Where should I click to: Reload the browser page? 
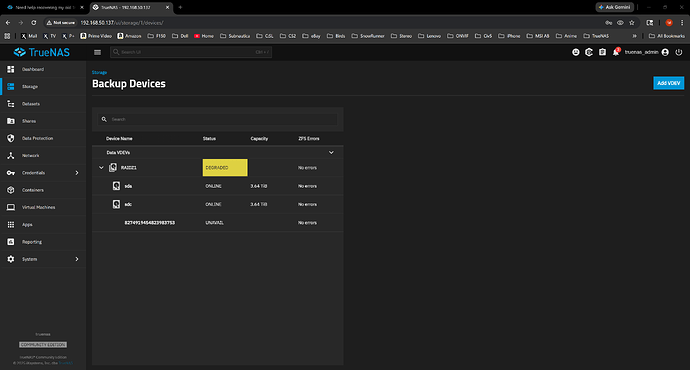point(33,22)
